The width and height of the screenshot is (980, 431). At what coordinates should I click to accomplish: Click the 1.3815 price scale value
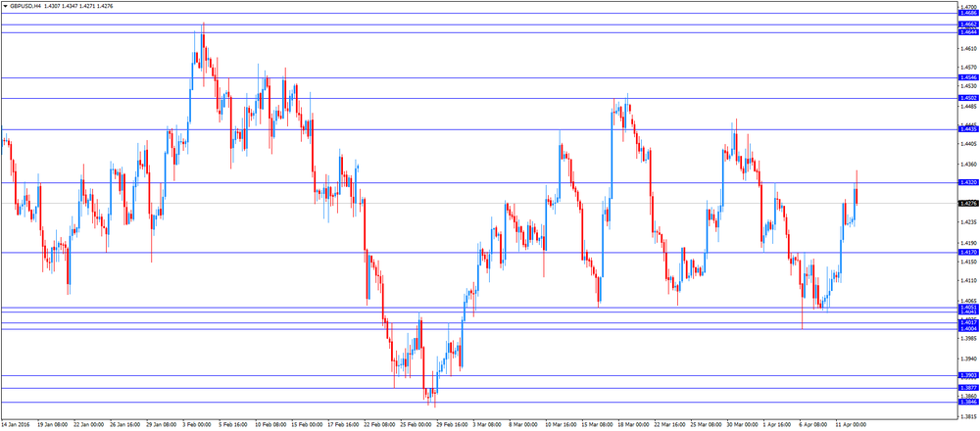968,416
